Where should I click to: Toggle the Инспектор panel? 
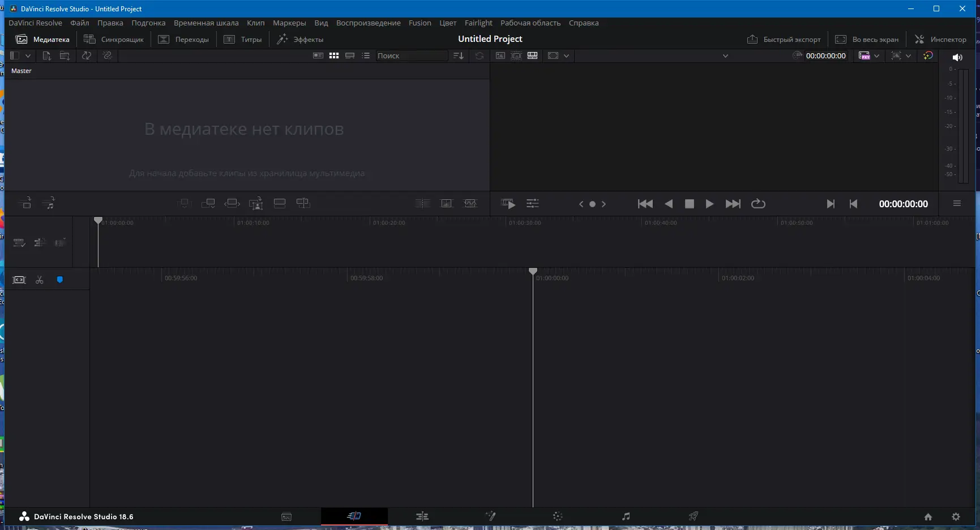tap(941, 39)
